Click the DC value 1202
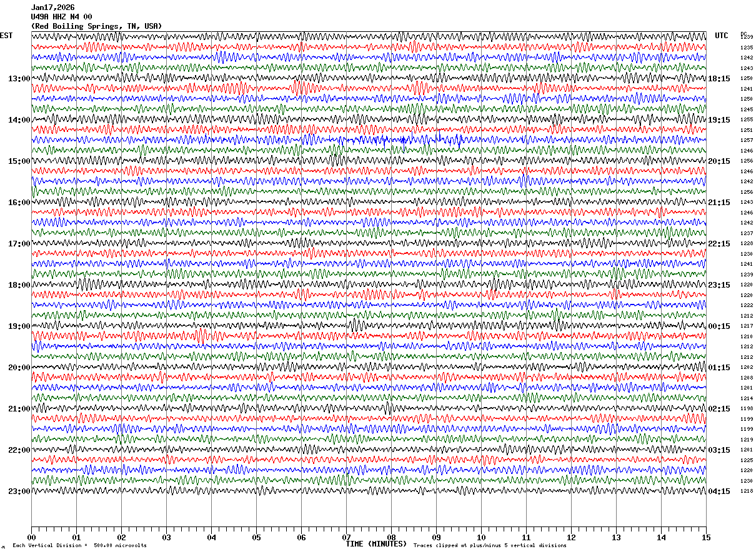The image size is (756, 554). (747, 367)
